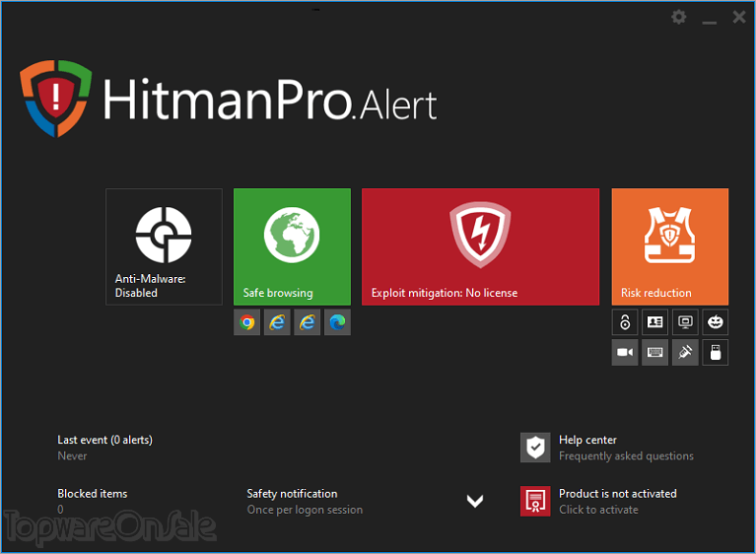Click the crosshair Anti-Malware icon
The height and width of the screenshot is (554, 756).
pyautogui.click(x=164, y=235)
